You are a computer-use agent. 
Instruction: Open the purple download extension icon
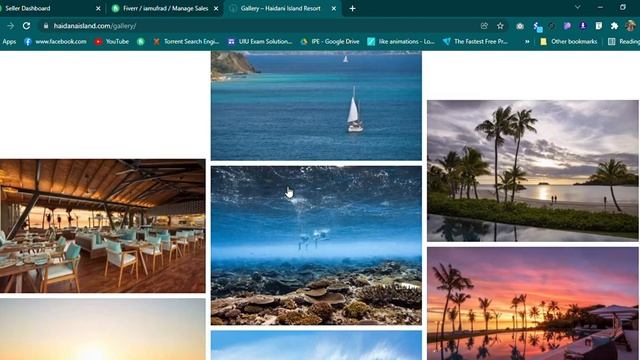tap(583, 26)
